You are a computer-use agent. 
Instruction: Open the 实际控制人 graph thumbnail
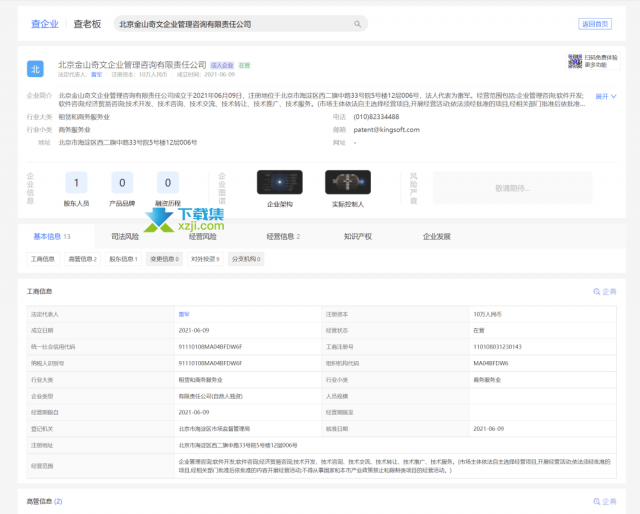(348, 182)
